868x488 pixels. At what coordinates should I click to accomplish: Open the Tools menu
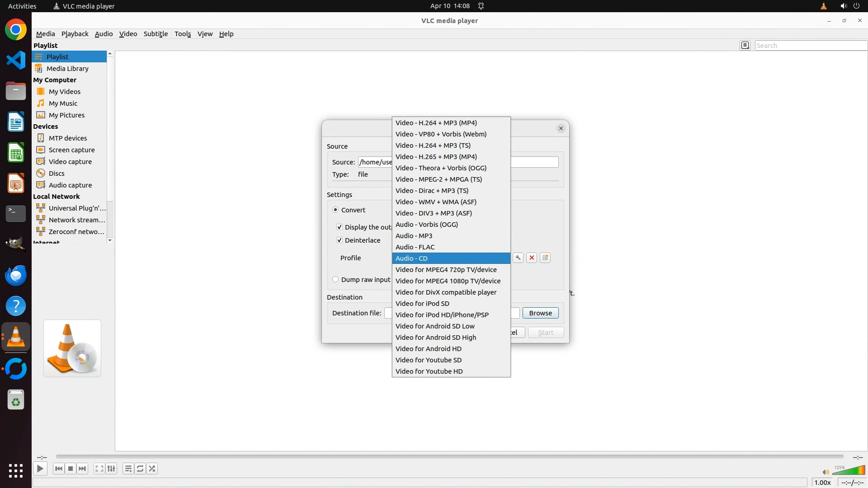[x=183, y=34]
